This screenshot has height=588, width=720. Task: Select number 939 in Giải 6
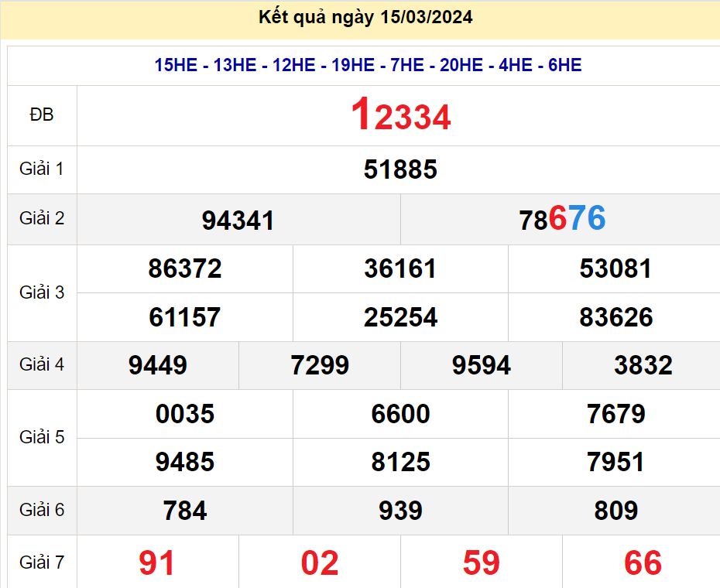[x=399, y=511]
